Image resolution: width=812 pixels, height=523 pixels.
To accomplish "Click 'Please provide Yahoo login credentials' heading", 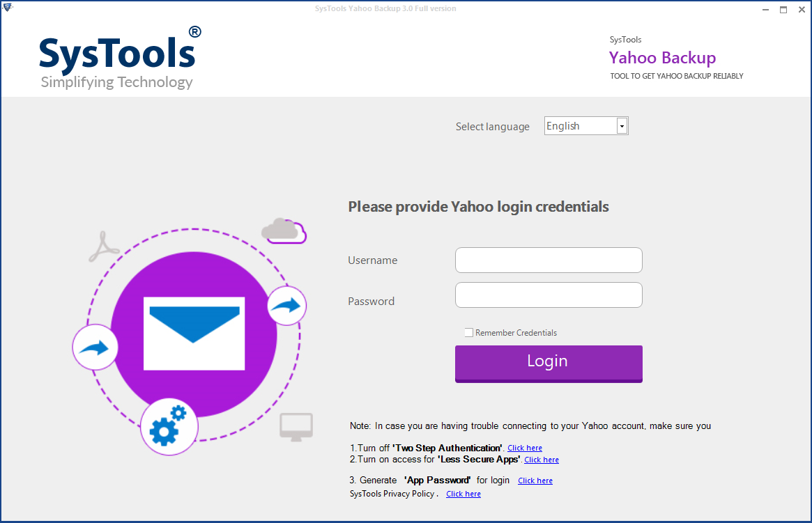I will (478, 207).
